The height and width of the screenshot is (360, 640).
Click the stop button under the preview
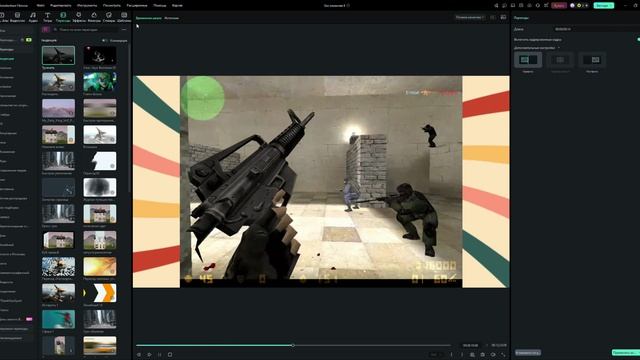point(170,355)
